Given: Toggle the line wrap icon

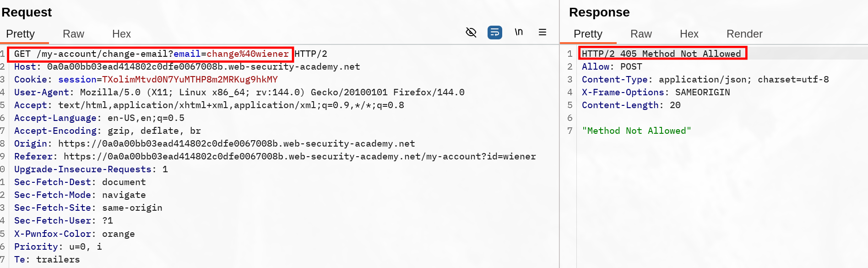Looking at the screenshot, I should click(x=495, y=33).
